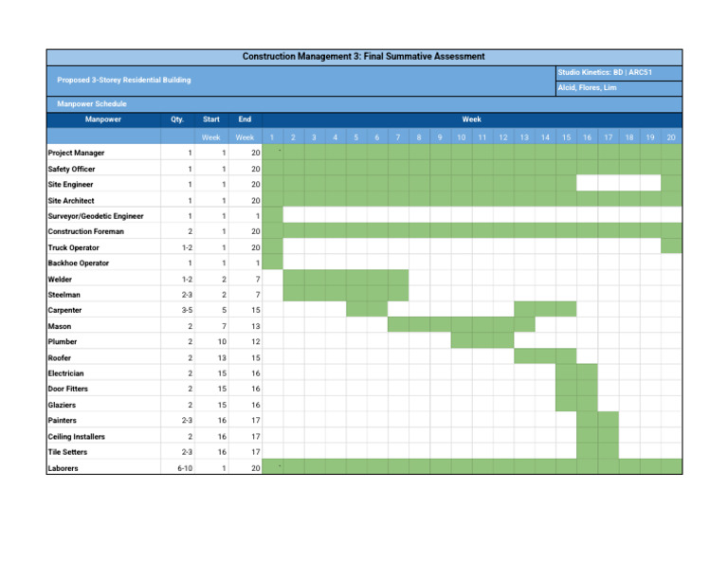Select the 'Site Engineer' row label
This screenshot has height=563, width=728.
(x=70, y=184)
